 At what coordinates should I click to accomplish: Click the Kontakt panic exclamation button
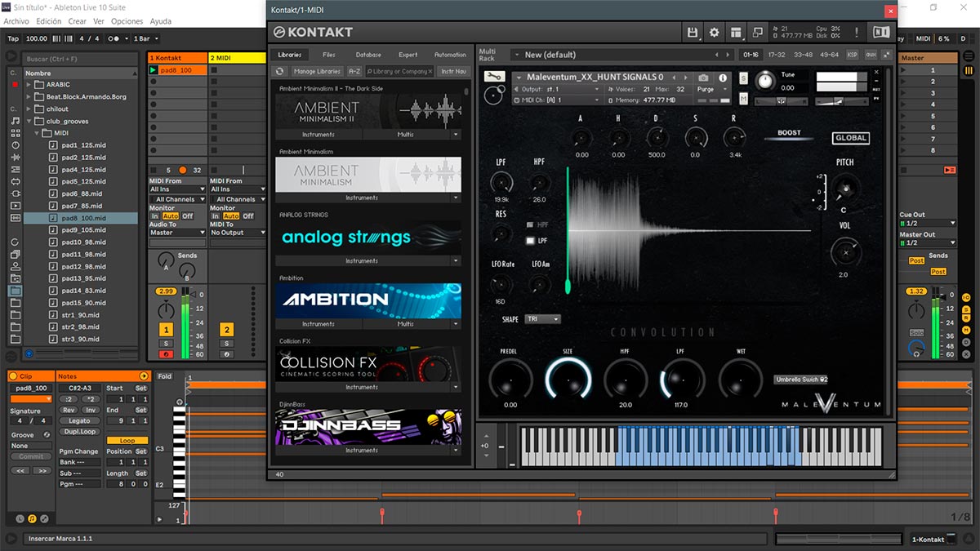pos(856,32)
